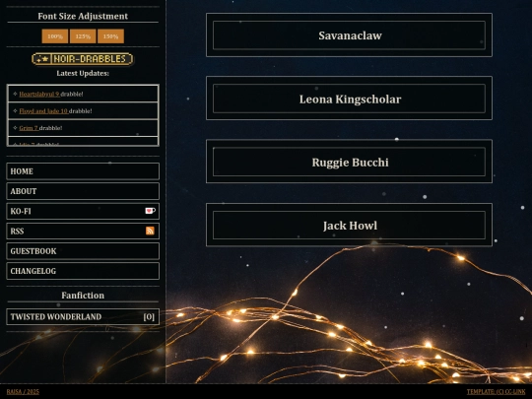Expand the Jack Howl section
Screen dimensions: 532x399
[x=349, y=226]
